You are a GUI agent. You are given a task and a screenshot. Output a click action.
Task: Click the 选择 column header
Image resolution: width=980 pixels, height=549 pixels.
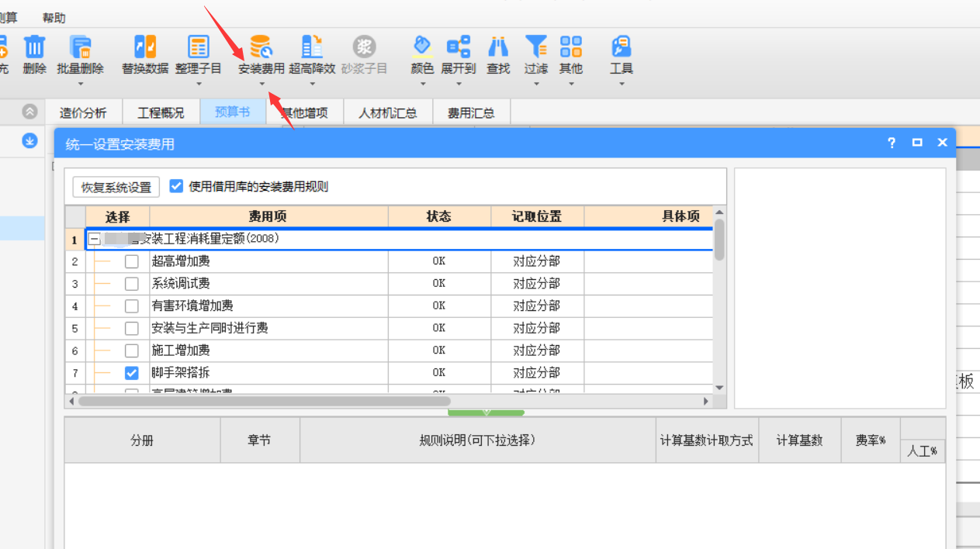click(118, 216)
